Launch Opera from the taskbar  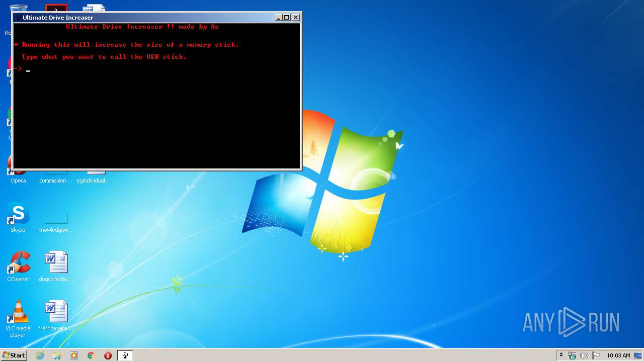click(x=108, y=355)
